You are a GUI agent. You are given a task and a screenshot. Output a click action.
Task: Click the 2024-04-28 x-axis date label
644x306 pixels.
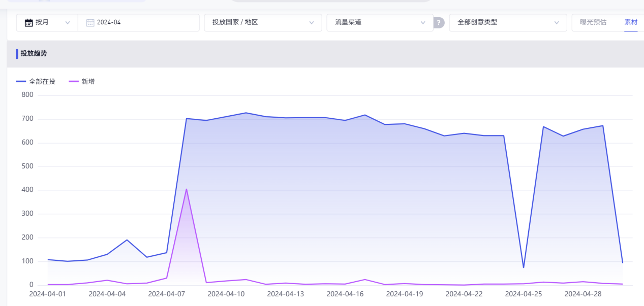coord(583,294)
